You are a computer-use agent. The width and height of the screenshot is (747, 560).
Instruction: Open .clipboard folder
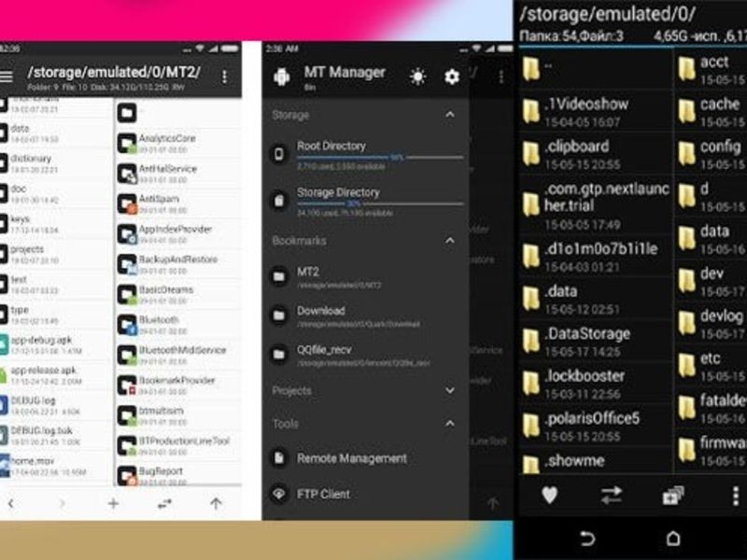[596, 154]
